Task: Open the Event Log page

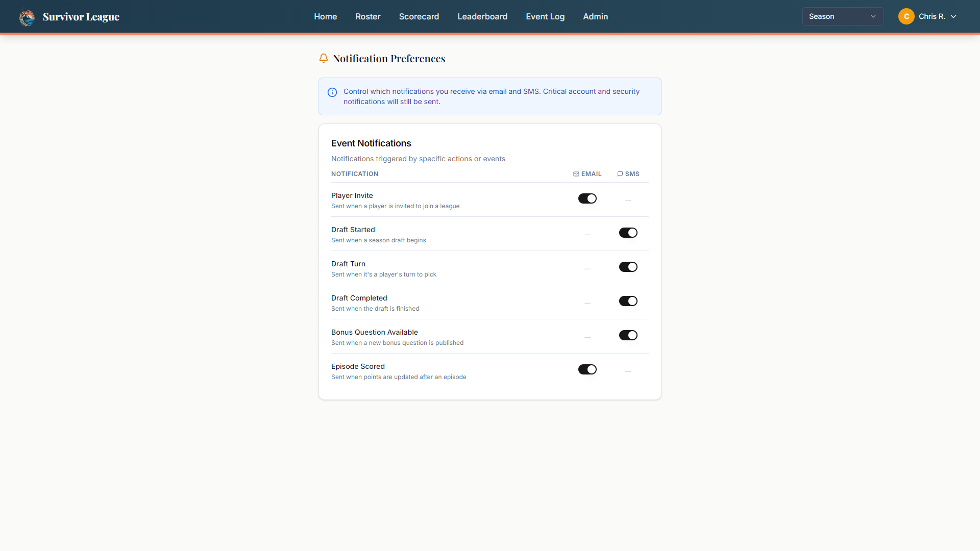Action: click(545, 16)
